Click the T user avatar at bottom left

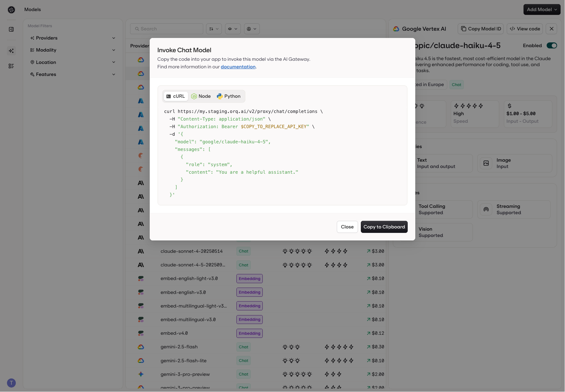11,383
